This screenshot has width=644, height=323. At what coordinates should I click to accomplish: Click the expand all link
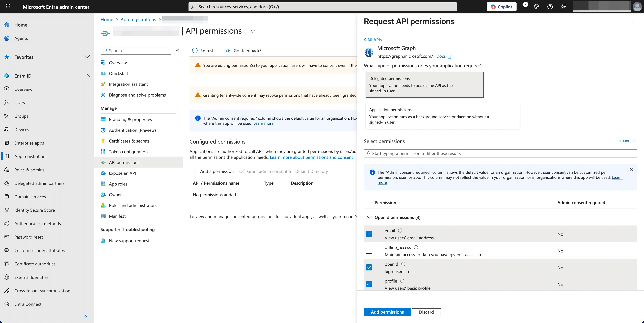[627, 141]
